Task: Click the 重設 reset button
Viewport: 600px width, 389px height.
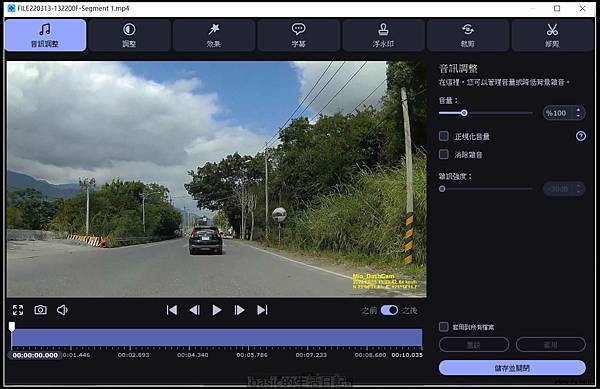Action: point(474,345)
